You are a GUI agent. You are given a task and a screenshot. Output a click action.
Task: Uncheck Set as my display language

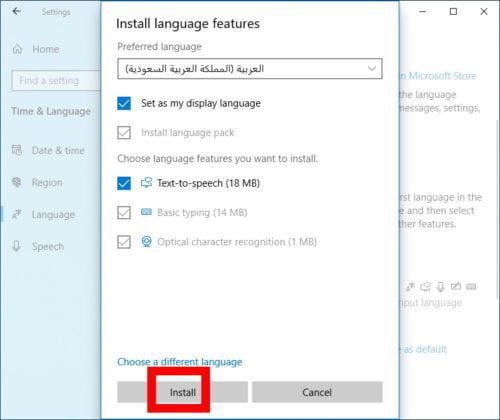(x=124, y=103)
